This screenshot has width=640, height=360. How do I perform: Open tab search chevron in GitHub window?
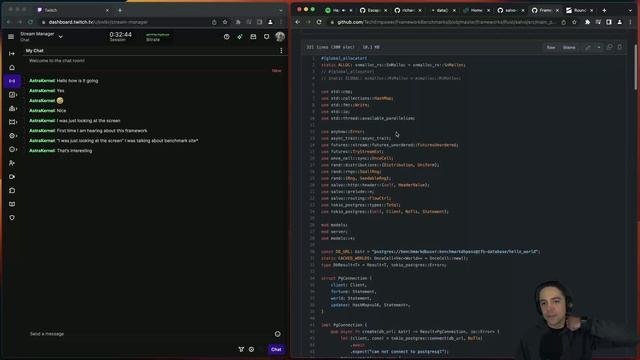[631, 10]
